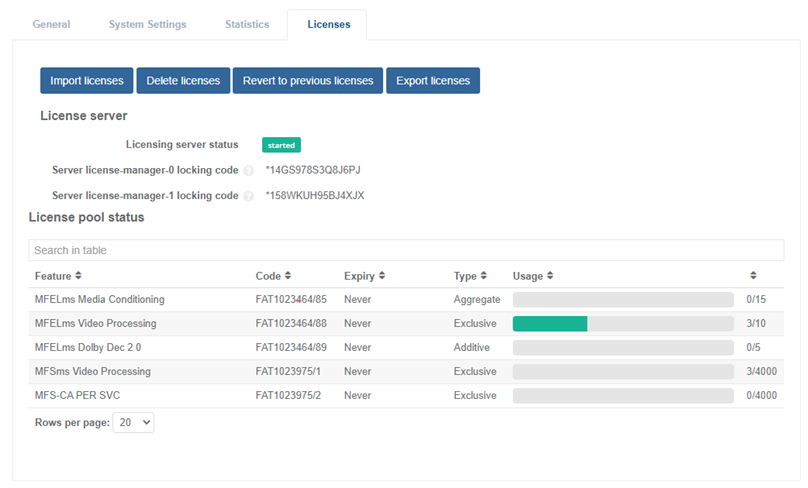Open the Rows per page dropdown
Image resolution: width=808 pixels, height=488 pixels.
pyautogui.click(x=133, y=423)
